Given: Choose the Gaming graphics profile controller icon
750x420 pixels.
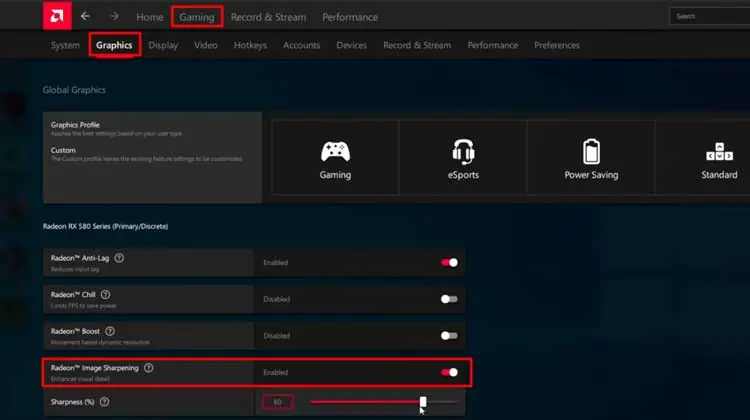Looking at the screenshot, I should pos(335,152).
